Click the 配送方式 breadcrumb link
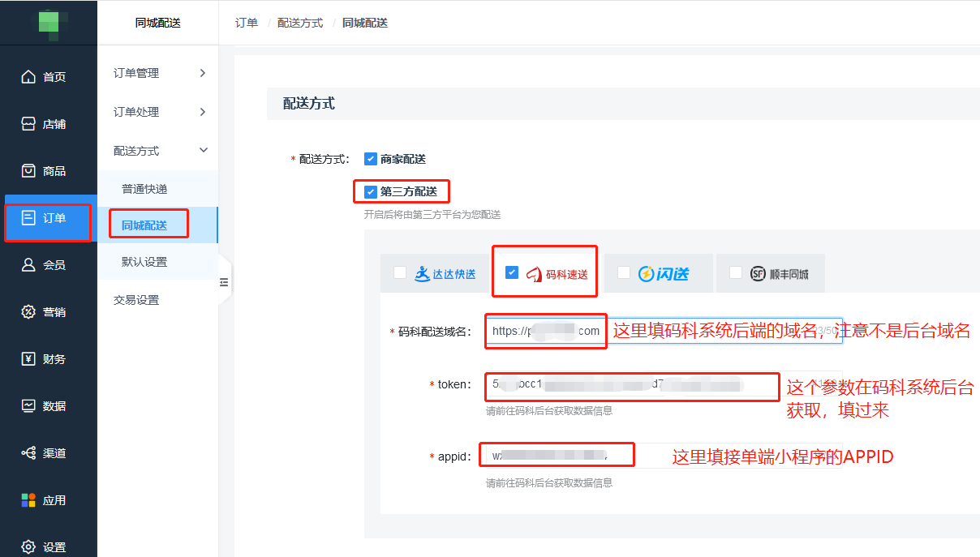 pos(300,23)
